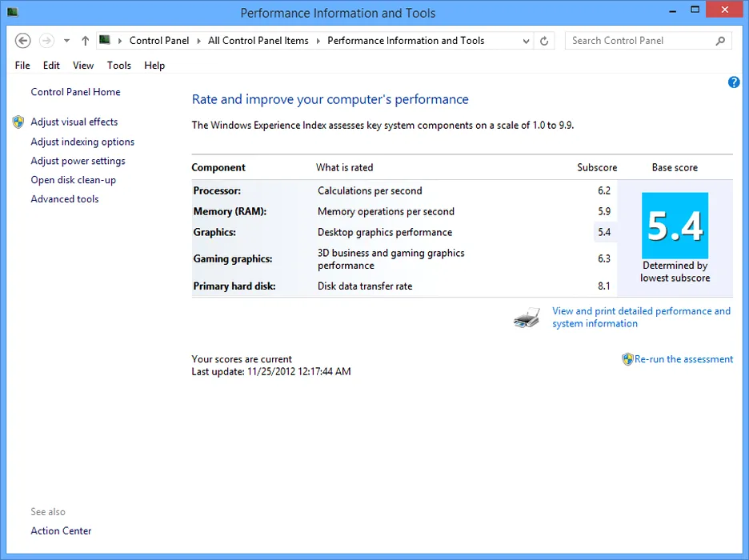
Task: Go to Action Center
Action: point(61,530)
